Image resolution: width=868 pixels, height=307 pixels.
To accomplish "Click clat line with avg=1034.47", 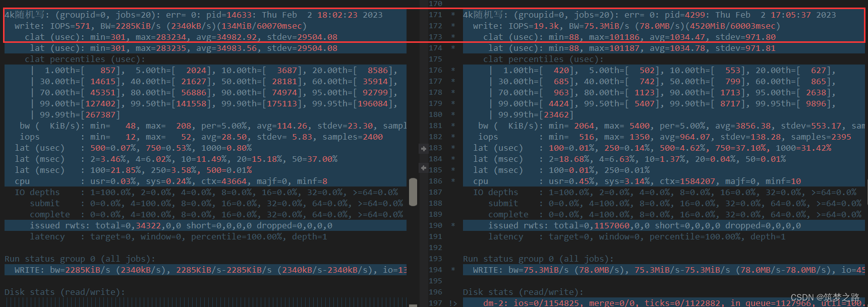I will pos(629,37).
